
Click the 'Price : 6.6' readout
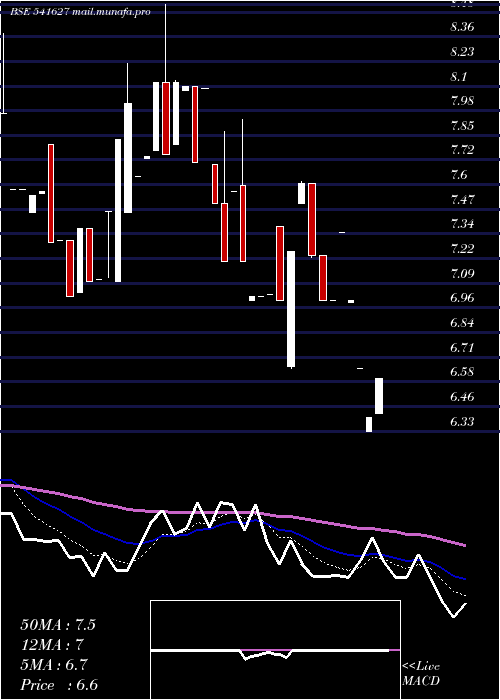59,685
